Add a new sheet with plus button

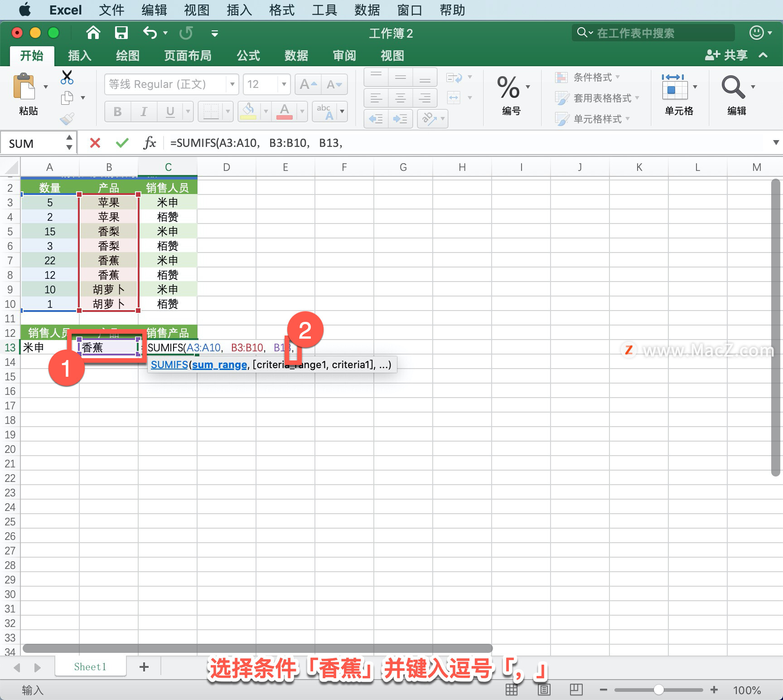point(144,666)
